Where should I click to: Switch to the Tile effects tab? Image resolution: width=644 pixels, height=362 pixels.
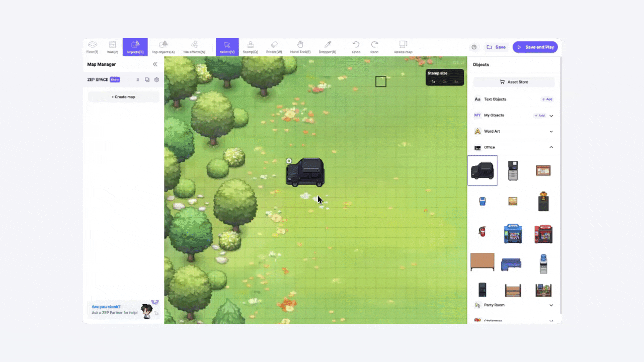(x=194, y=47)
